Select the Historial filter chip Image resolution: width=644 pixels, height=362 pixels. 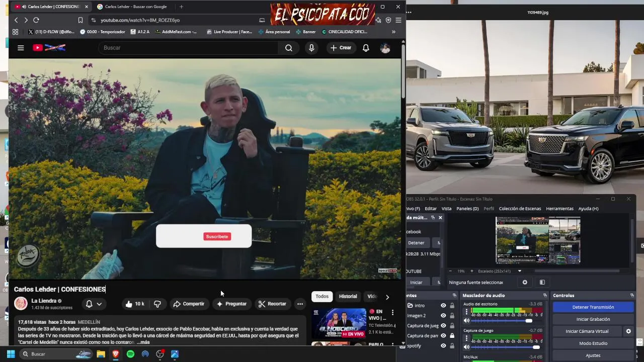click(348, 297)
